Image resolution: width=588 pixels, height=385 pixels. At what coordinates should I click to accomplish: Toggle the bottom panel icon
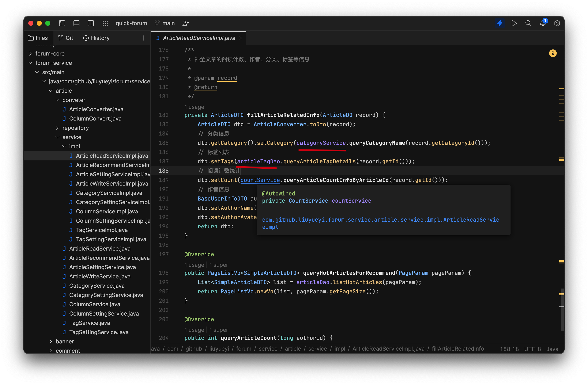coord(76,23)
